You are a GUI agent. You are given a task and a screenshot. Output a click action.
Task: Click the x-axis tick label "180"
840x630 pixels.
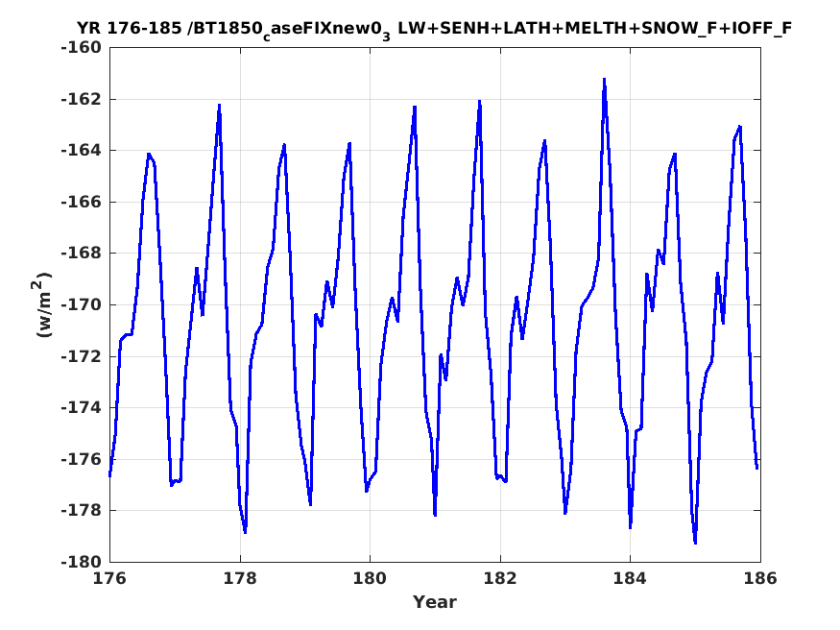coord(371,578)
